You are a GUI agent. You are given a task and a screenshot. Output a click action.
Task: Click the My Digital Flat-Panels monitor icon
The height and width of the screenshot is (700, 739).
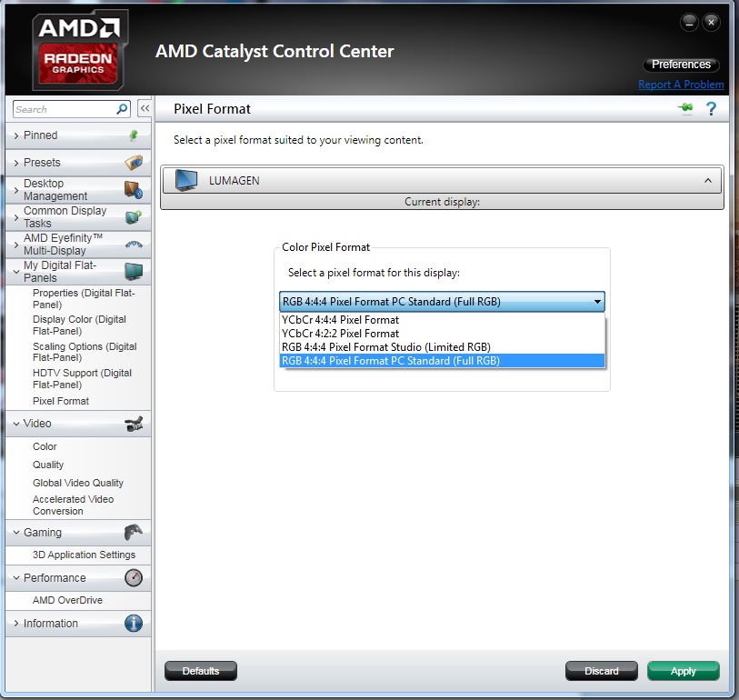point(134,271)
